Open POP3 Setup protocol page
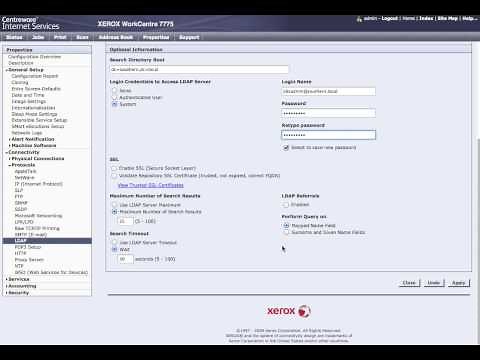 (28, 247)
